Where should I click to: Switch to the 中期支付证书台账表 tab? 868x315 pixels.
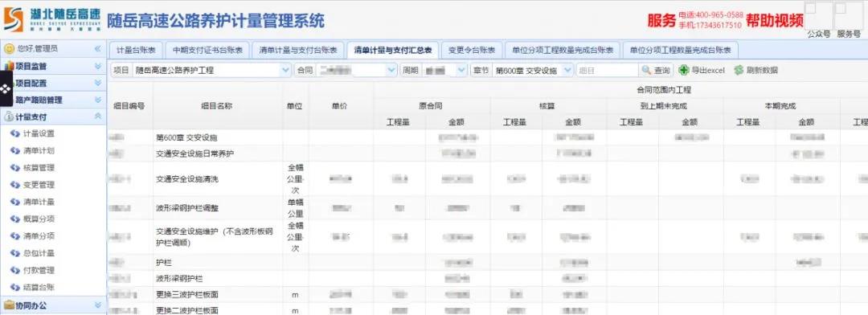point(207,50)
